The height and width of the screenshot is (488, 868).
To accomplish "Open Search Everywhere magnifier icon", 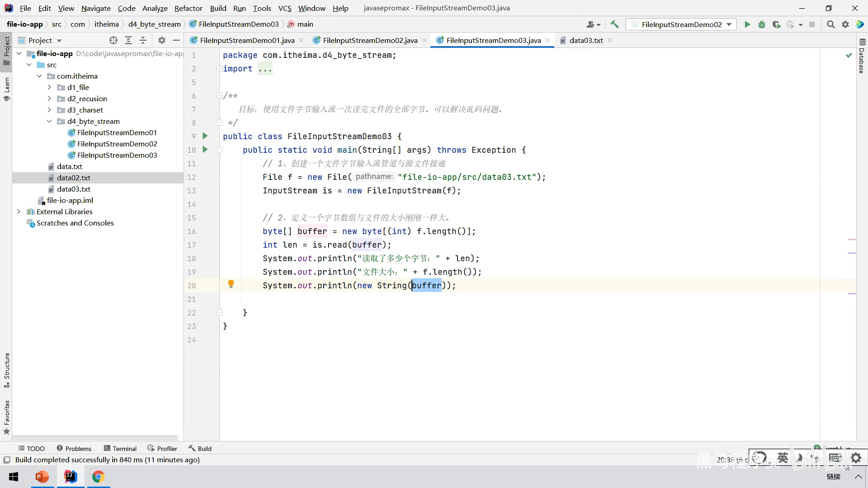I will (830, 24).
